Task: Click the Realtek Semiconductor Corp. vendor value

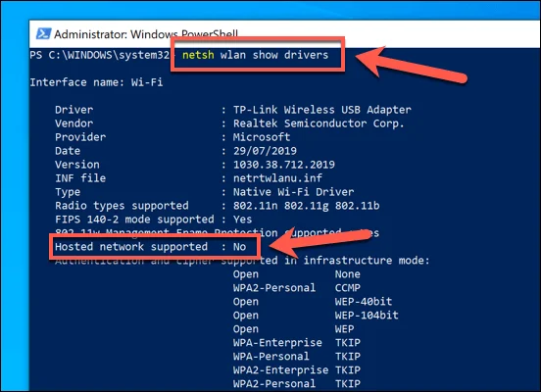Action: pyautogui.click(x=319, y=123)
